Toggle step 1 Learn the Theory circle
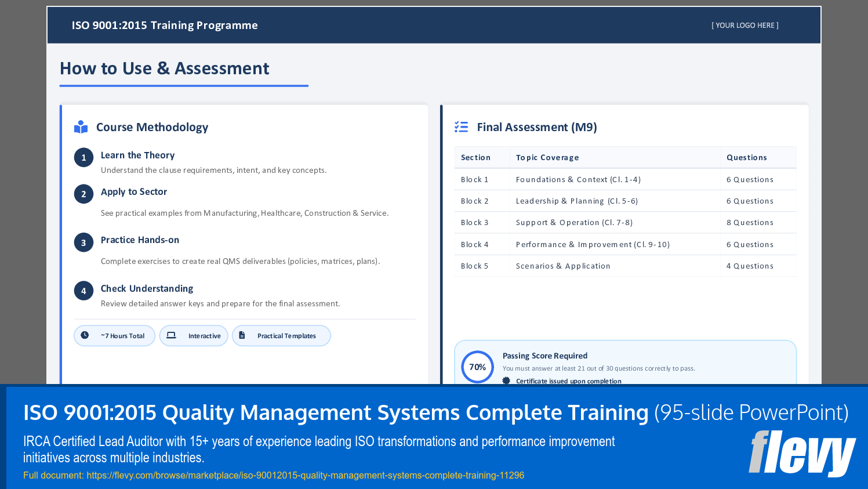Screen dimensions: 868x489 83,157
